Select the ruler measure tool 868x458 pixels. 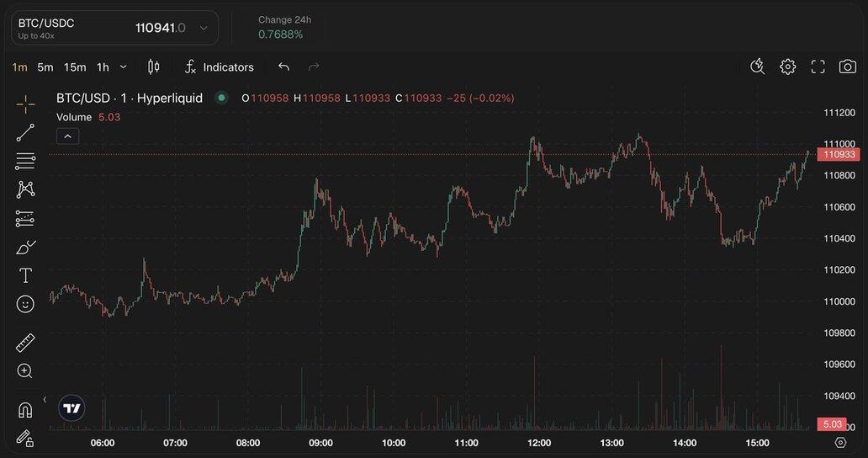[25, 343]
